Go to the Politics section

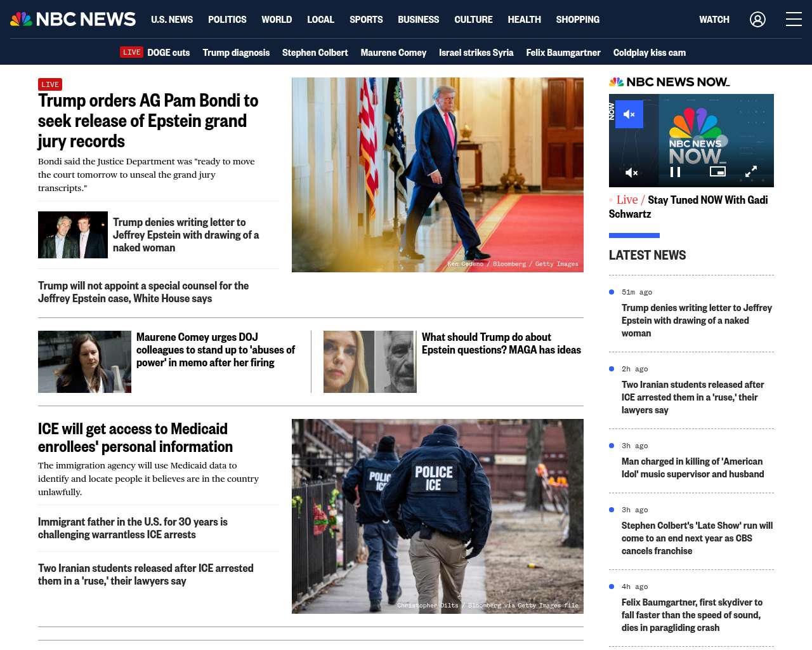click(x=227, y=20)
